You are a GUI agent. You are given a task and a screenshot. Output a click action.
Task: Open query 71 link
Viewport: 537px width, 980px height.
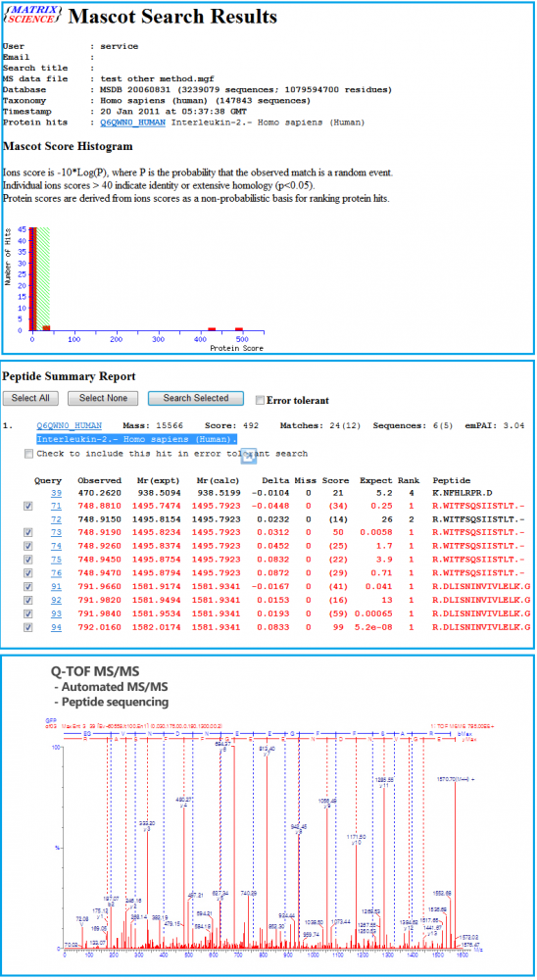pos(56,506)
